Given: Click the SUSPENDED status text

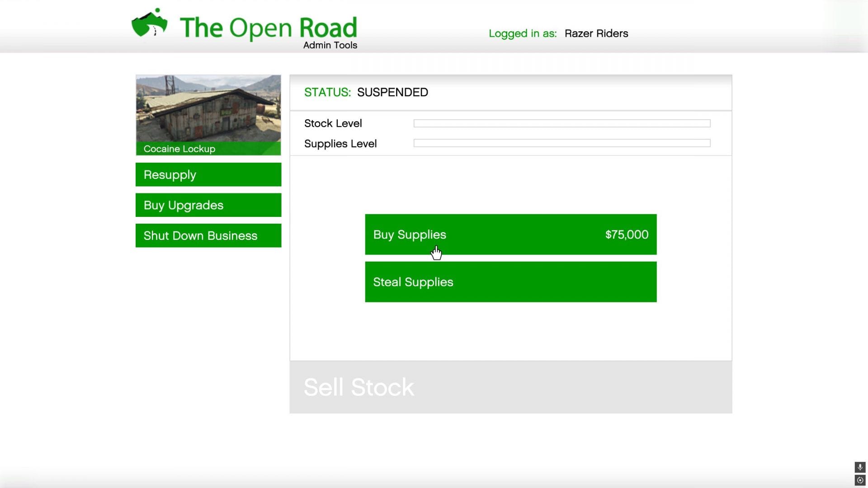Looking at the screenshot, I should click(x=392, y=92).
